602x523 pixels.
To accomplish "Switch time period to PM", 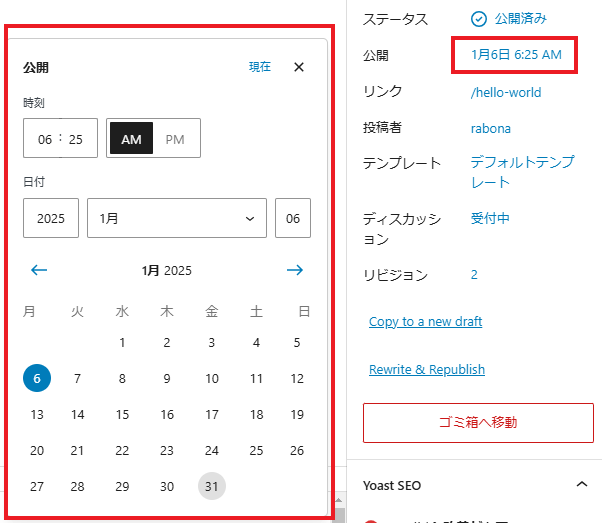I will click(x=175, y=139).
